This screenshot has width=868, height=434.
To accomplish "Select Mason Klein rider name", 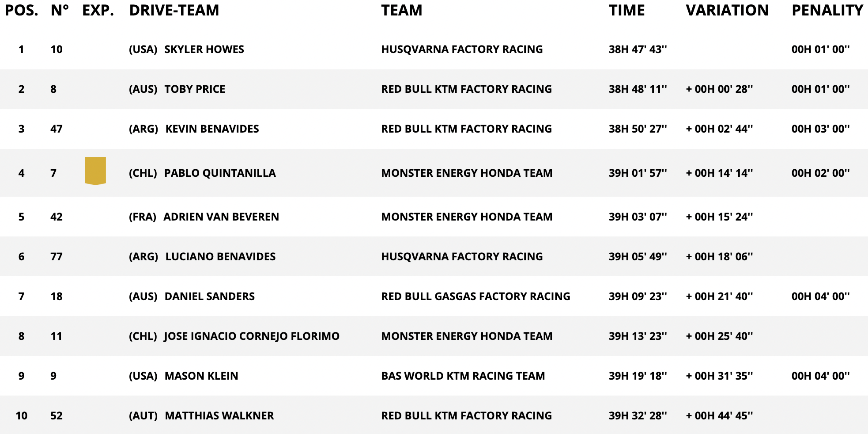I will coord(201,376).
